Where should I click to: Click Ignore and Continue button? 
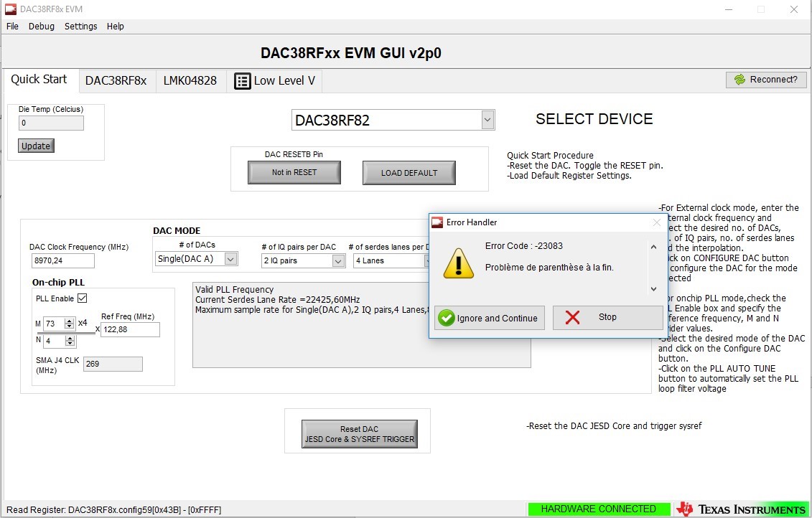[x=490, y=318]
